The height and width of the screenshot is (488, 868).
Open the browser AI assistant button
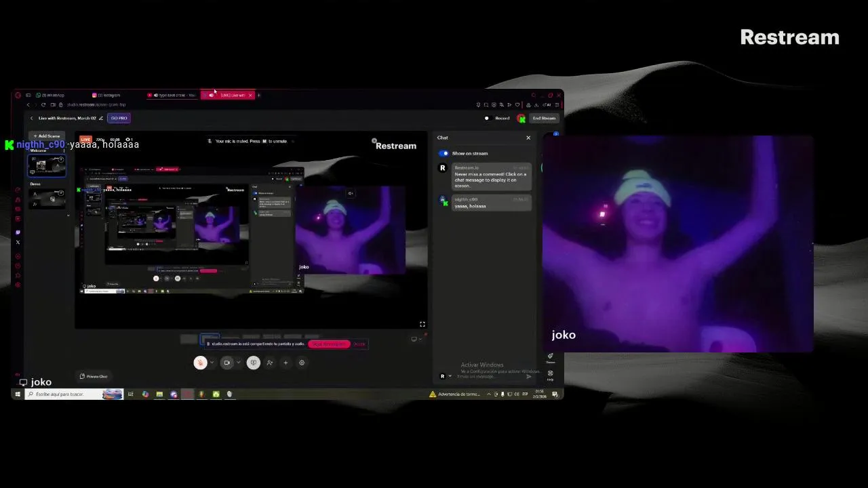click(547, 104)
